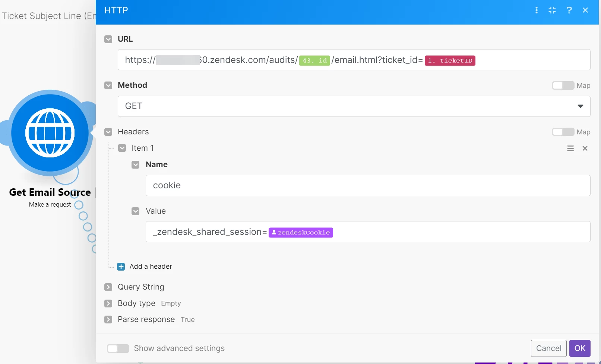Collapse the Name field chevron
This screenshot has width=601, height=364.
coord(136,165)
